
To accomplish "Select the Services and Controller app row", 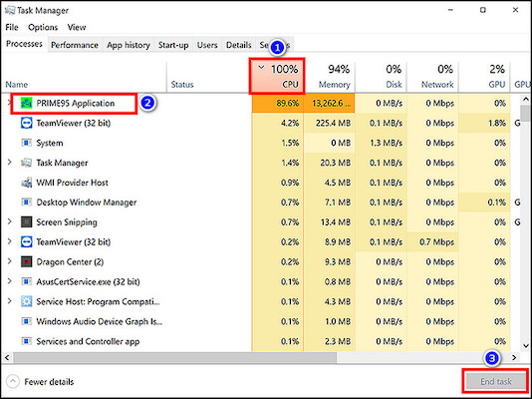I will [x=255, y=341].
